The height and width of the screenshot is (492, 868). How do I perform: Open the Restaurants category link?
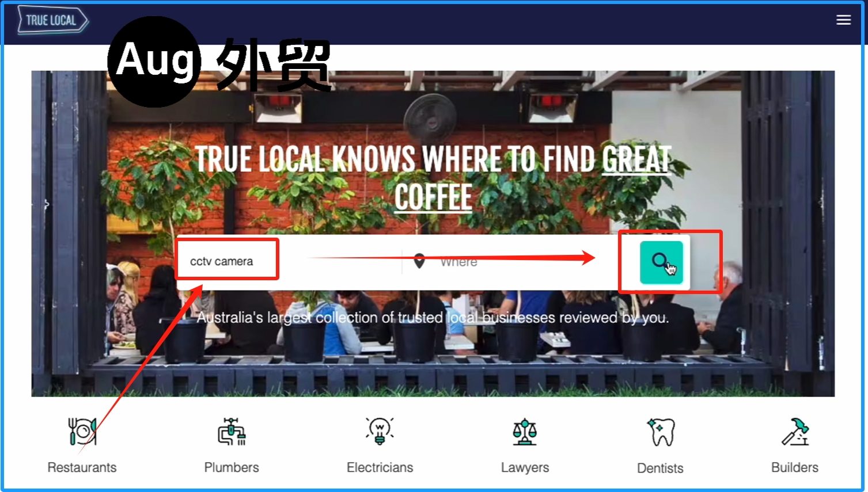(x=82, y=467)
